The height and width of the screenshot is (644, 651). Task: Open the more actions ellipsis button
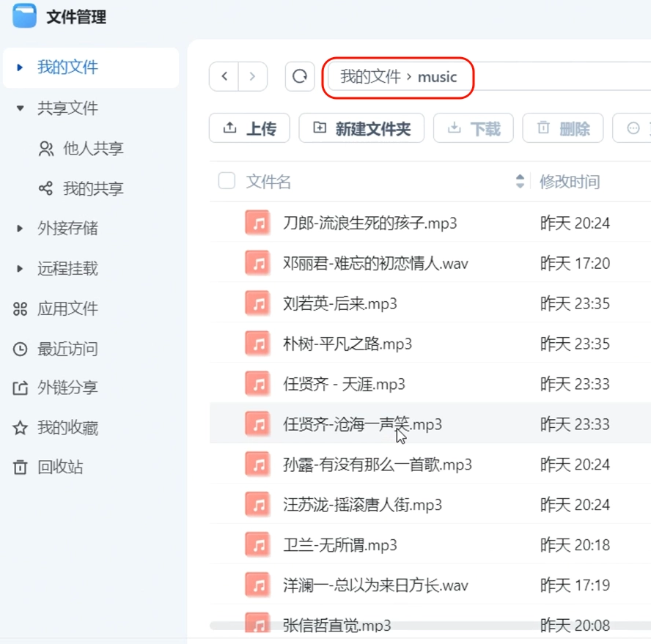coord(633,127)
